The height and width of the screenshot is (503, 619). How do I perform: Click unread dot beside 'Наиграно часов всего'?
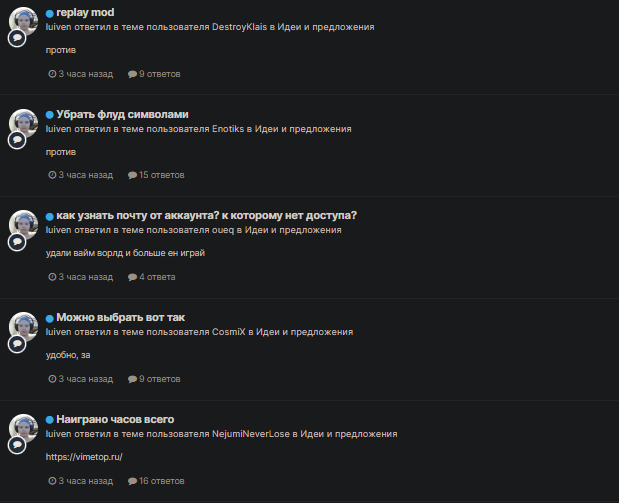pos(49,420)
